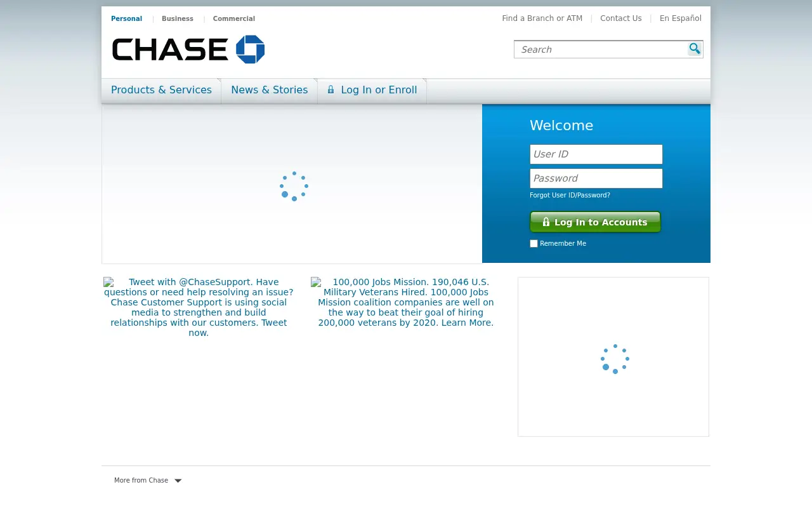The width and height of the screenshot is (812, 508).
Task: Focus the User ID field
Action: [x=596, y=154]
